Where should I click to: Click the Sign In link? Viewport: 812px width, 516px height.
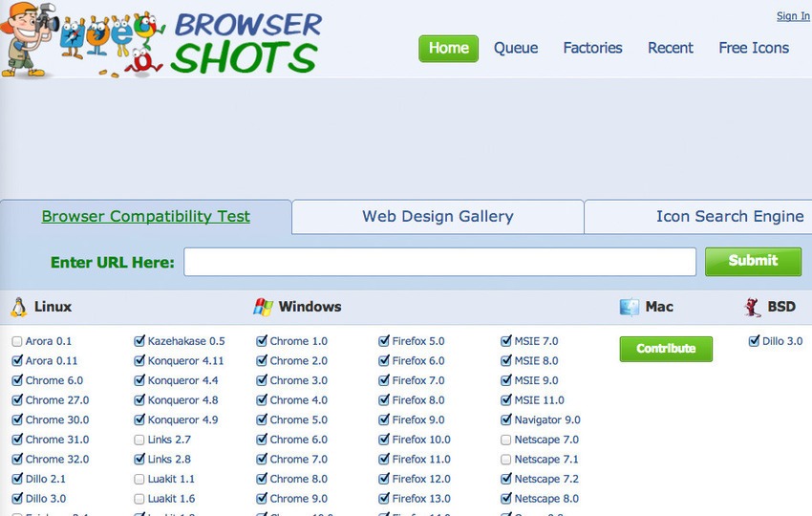pyautogui.click(x=793, y=16)
